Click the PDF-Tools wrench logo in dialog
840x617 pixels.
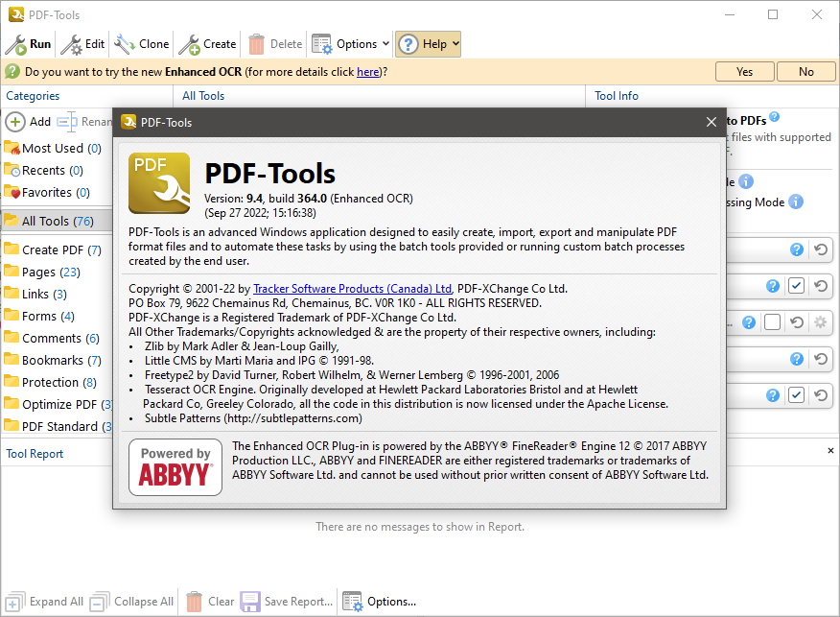point(159,182)
